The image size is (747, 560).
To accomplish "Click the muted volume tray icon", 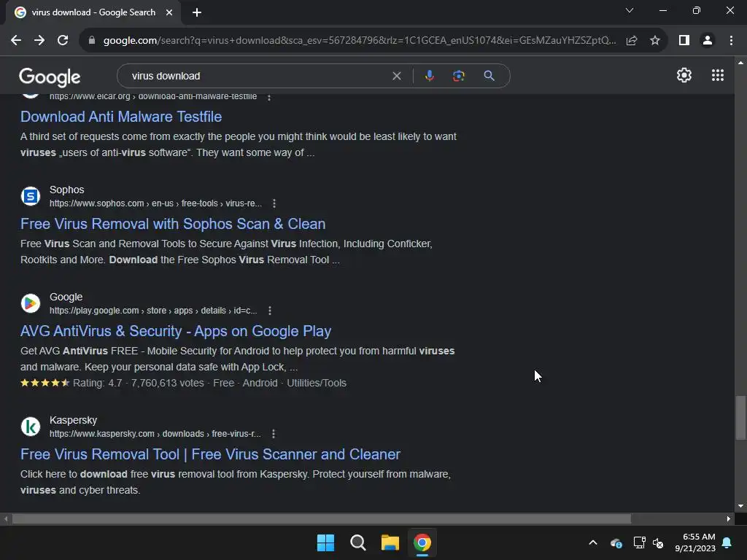I will (x=658, y=542).
